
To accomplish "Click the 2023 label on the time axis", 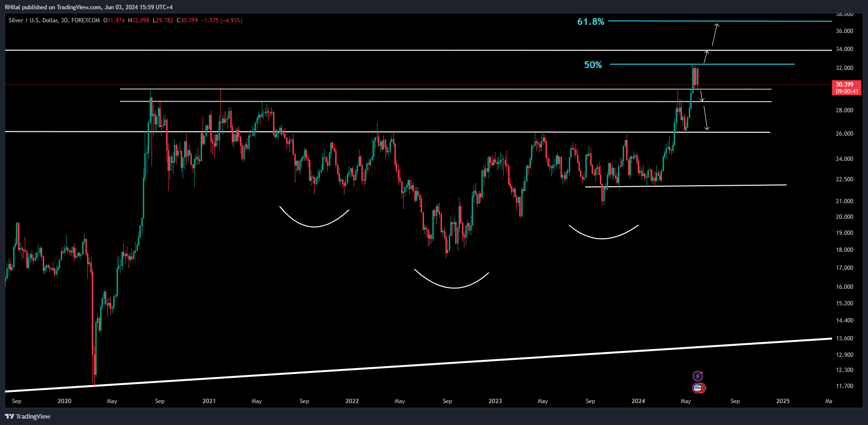I will pos(495,401).
